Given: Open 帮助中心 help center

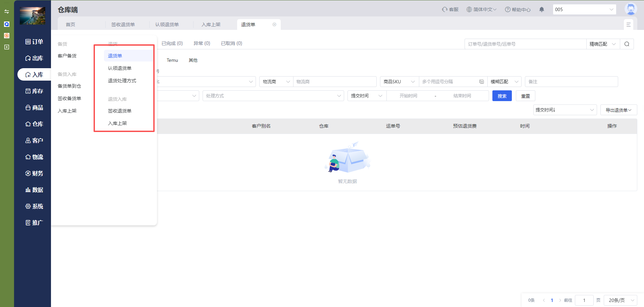Looking at the screenshot, I should click(518, 9).
